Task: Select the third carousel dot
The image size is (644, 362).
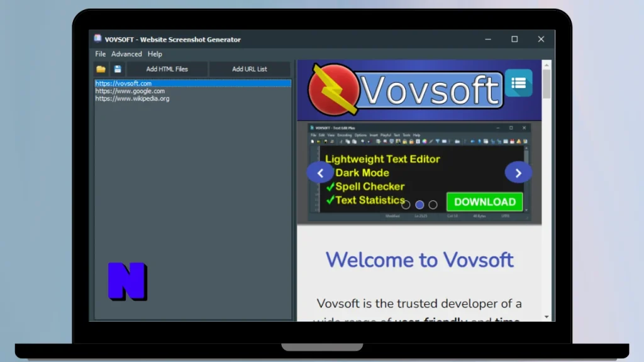Action: (433, 204)
